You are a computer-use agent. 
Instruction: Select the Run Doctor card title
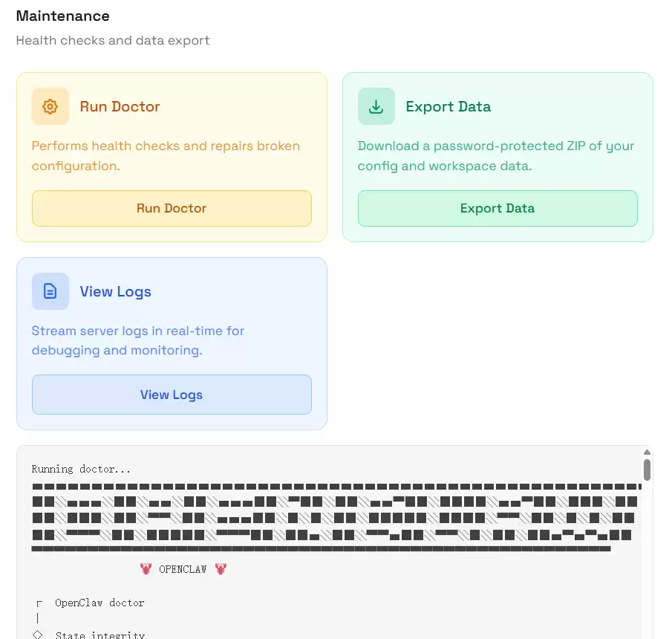(120, 106)
